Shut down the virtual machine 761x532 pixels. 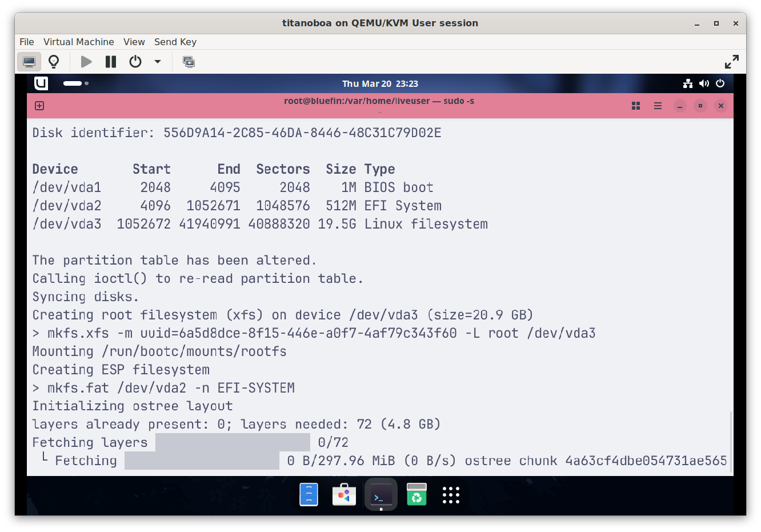click(x=135, y=62)
